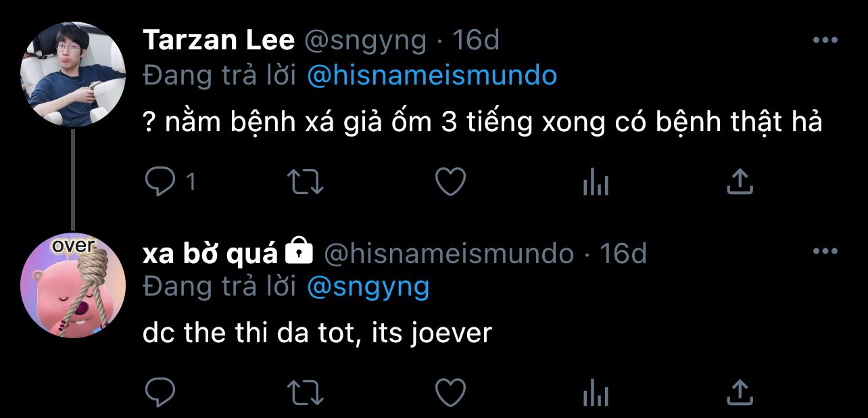The height and width of the screenshot is (418, 868).
Task: View analytics for Tarzan Lee's tweet
Action: (596, 183)
